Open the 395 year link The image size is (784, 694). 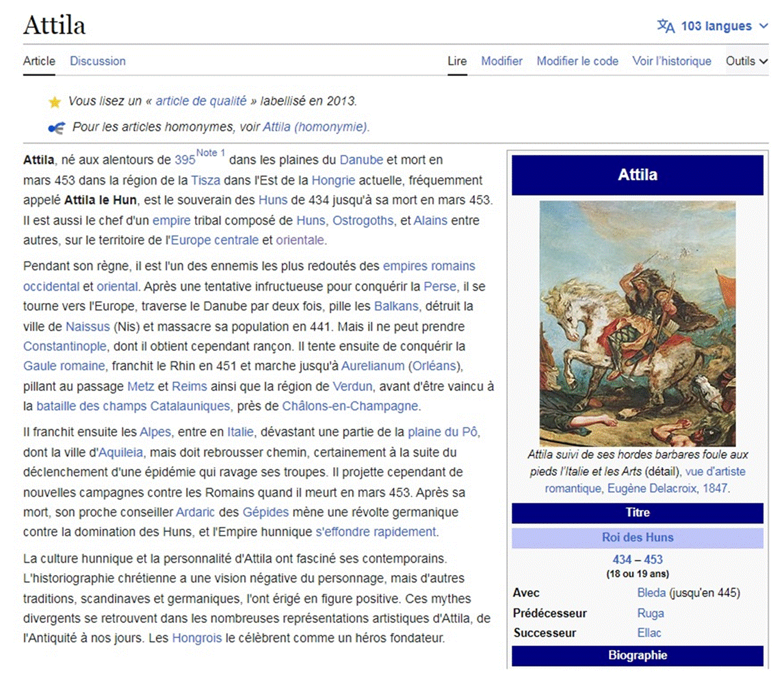[185, 160]
